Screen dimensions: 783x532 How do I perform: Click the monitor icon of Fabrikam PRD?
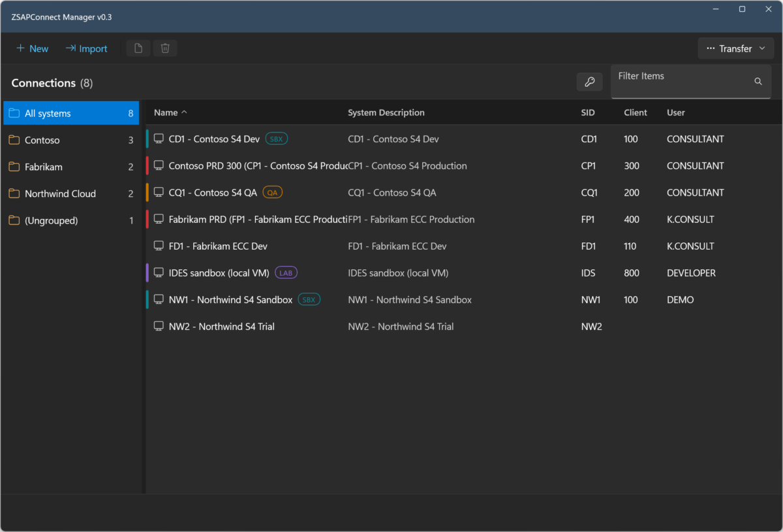coord(159,219)
